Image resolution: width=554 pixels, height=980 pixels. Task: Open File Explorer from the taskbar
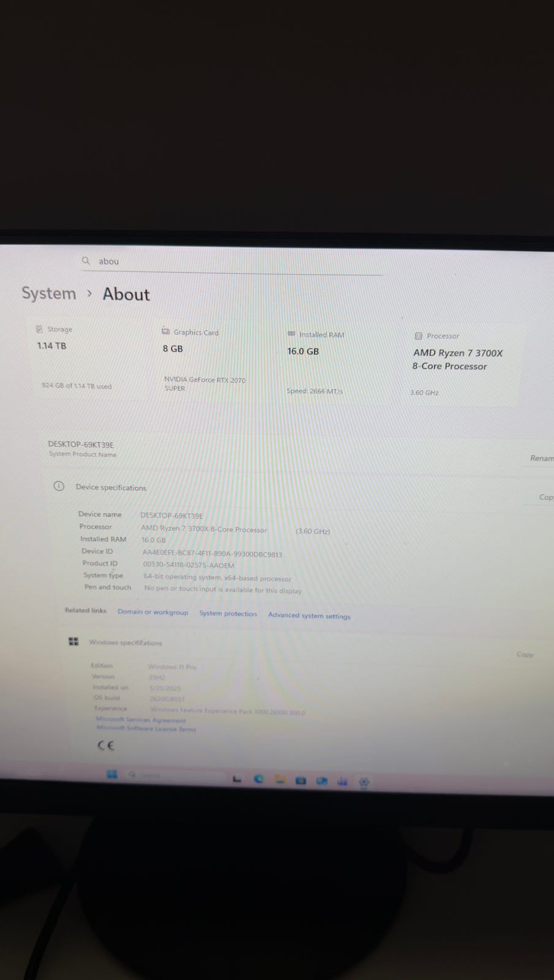click(x=280, y=780)
